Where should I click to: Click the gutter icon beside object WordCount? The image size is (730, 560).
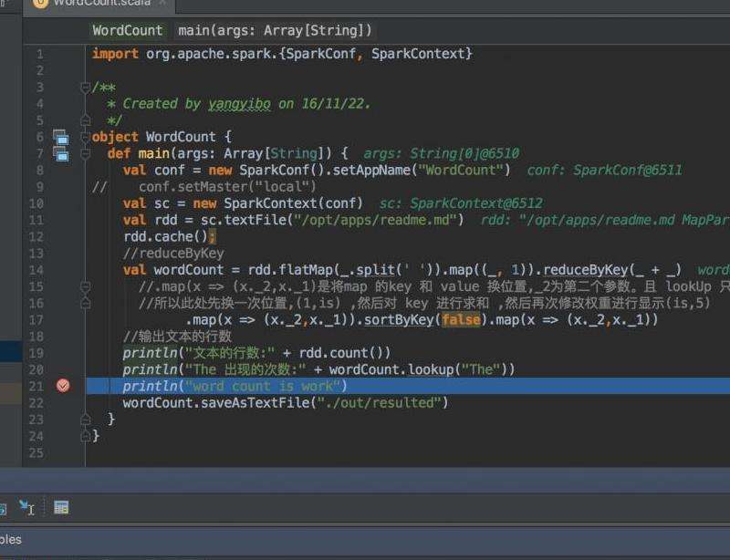click(x=60, y=137)
